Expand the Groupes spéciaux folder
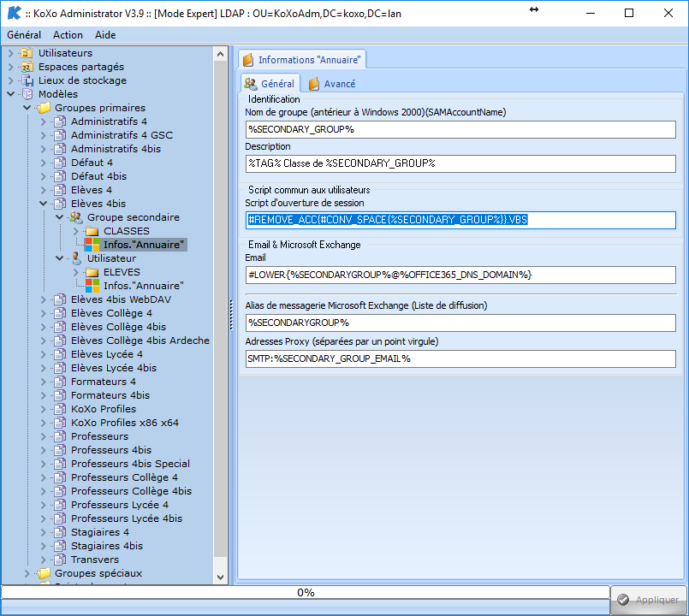The image size is (689, 616). [x=27, y=573]
